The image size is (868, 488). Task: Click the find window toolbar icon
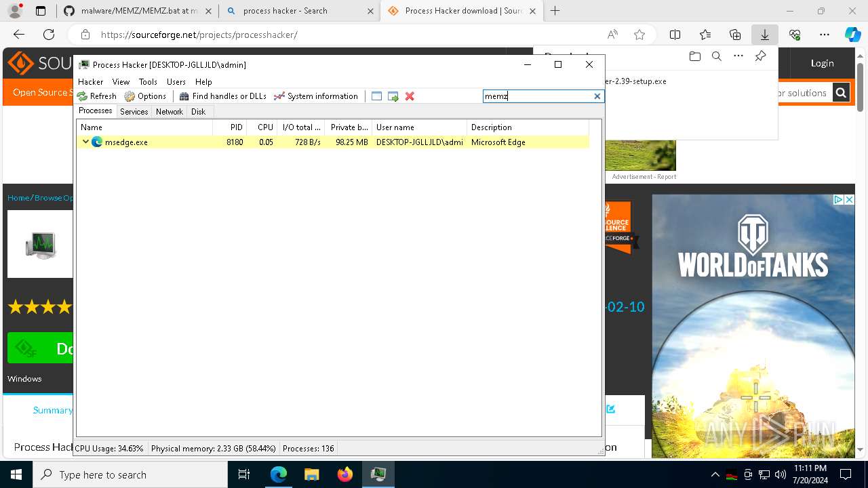(x=376, y=96)
